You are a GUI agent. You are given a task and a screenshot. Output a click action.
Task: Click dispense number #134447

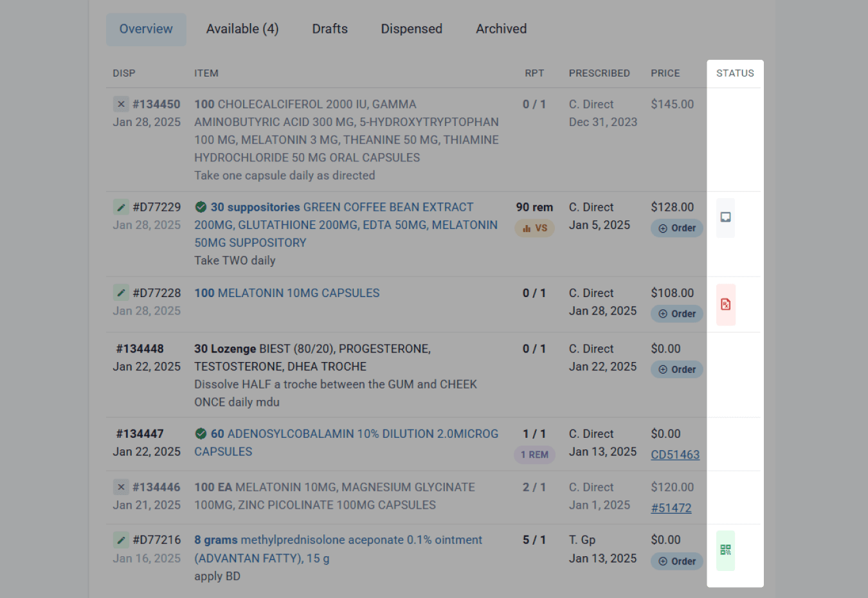pyautogui.click(x=140, y=434)
